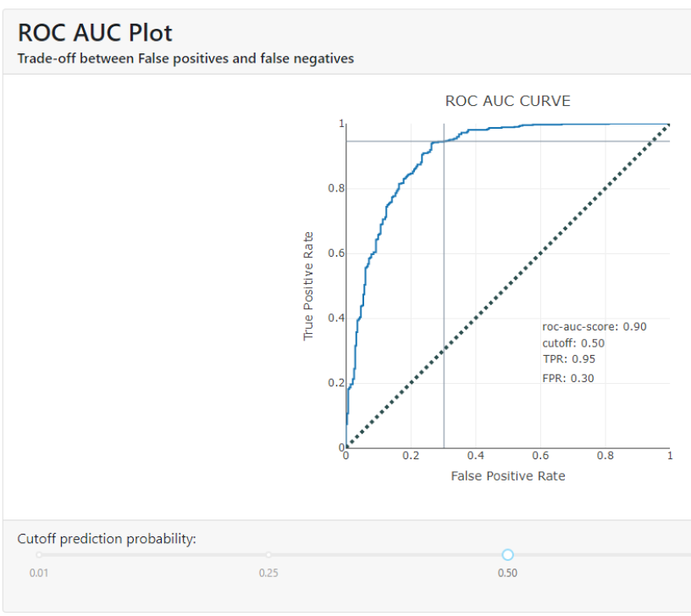691x616 pixels.
Task: Click the roc-auc-score: 0.90 annotation
Action: 593,325
